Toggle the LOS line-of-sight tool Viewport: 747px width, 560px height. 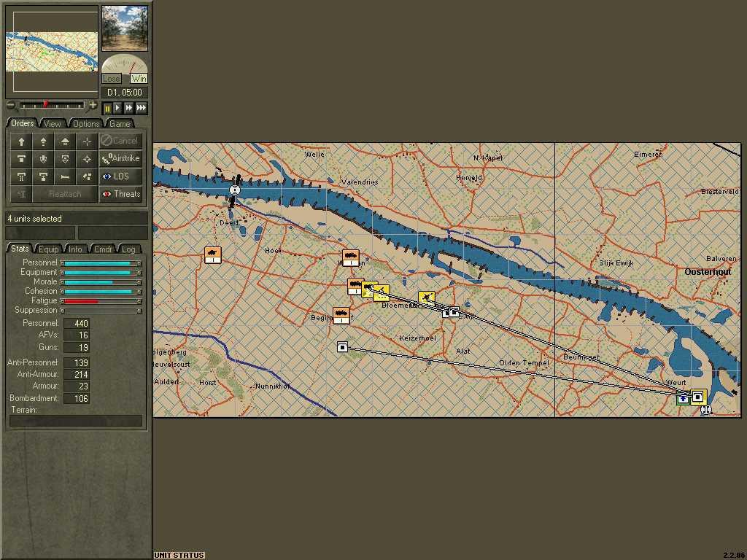point(120,176)
